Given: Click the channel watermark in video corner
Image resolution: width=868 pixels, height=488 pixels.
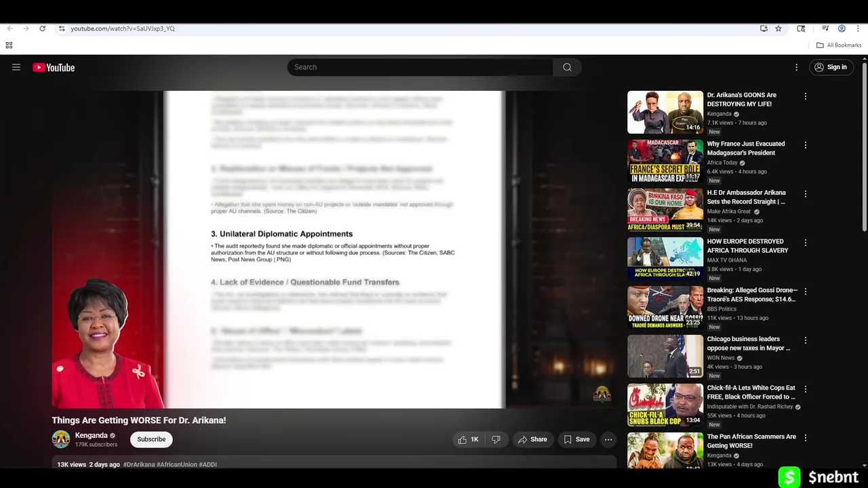Looking at the screenshot, I should point(602,394).
